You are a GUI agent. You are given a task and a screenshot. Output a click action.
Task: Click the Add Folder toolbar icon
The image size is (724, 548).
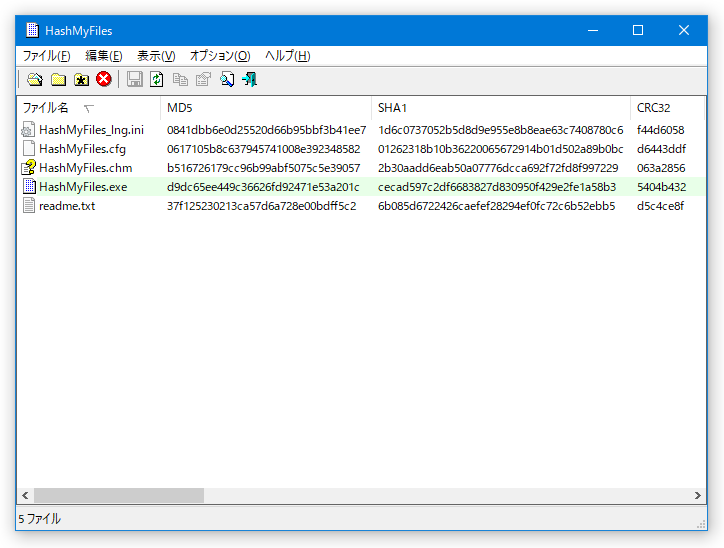pos(58,80)
